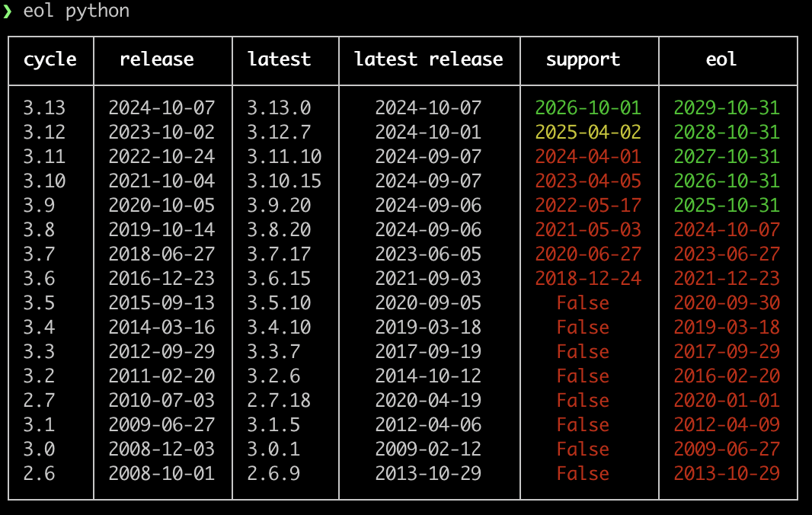Click the yellow support date 2025-04-02
Screen dimensions: 812x515
pyautogui.click(x=588, y=132)
